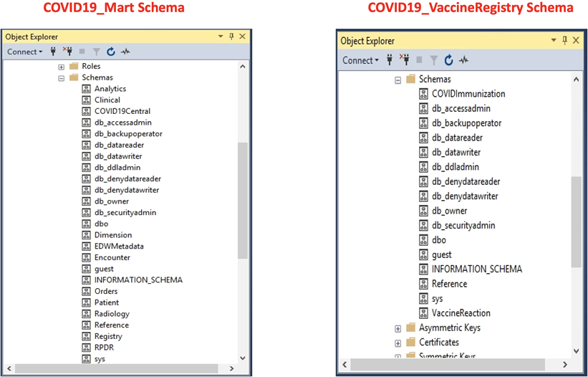Click the left panel vertical scrollbar thumb

coord(243,200)
